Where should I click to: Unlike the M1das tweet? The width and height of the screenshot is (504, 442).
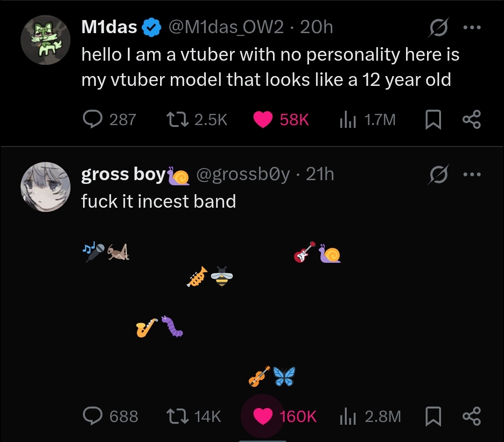pos(263,120)
